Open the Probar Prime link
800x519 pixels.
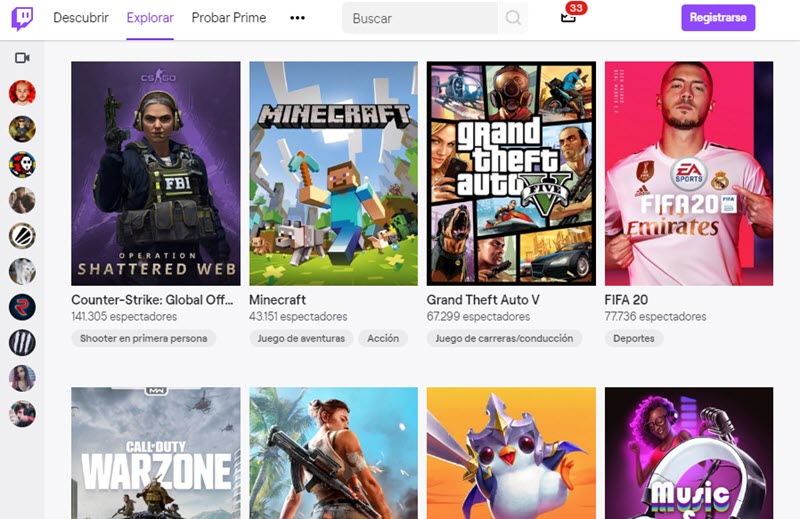point(231,18)
